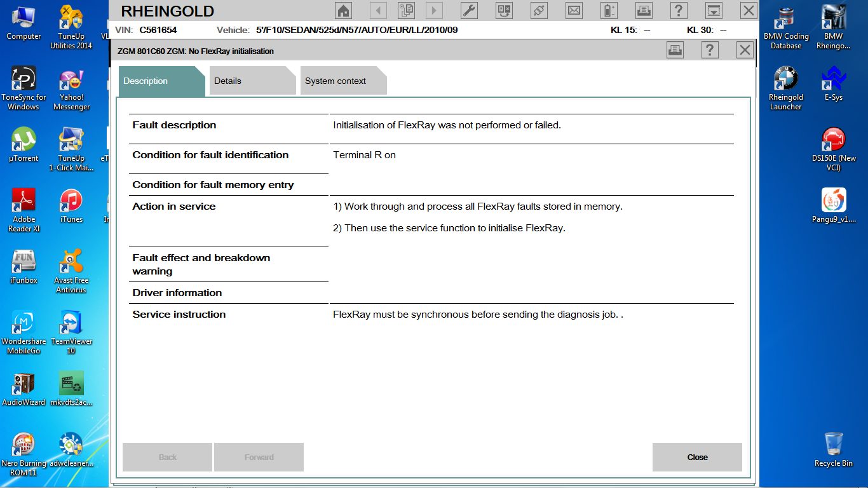Open the envelope message icon
Image resolution: width=868 pixels, height=488 pixels.
pyautogui.click(x=574, y=10)
